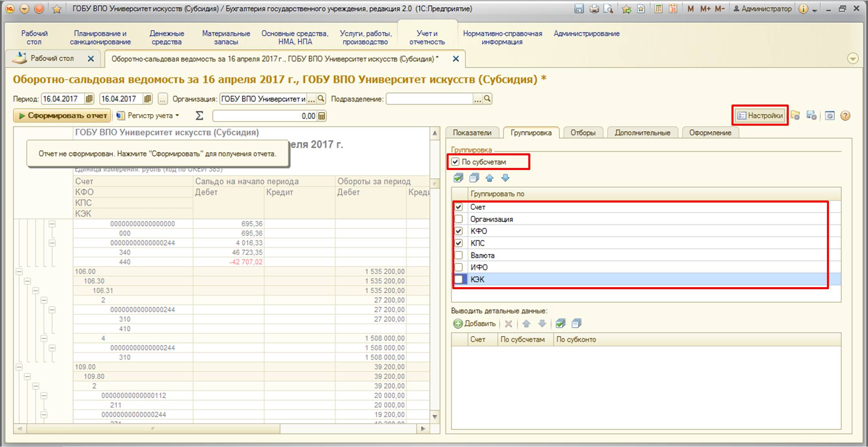Check the Организация grouping checkbox

(459, 219)
